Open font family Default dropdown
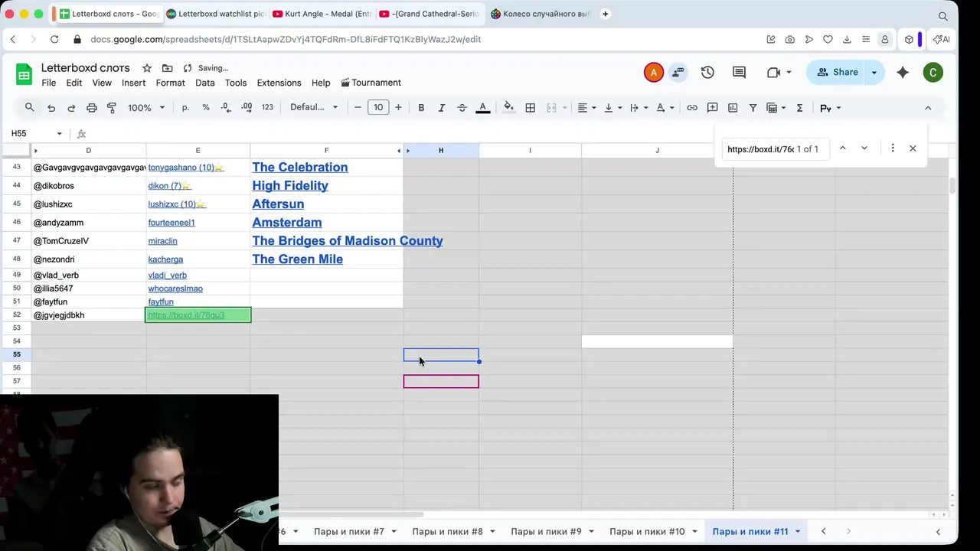The height and width of the screenshot is (551, 980). [314, 108]
